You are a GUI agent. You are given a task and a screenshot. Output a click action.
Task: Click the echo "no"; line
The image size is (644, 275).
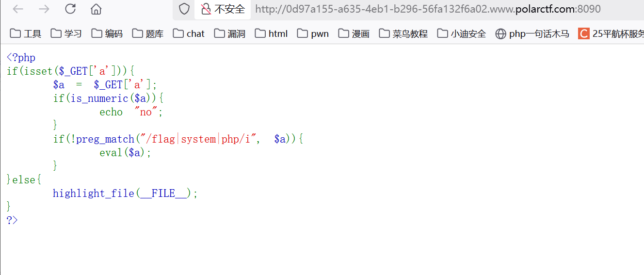point(131,112)
